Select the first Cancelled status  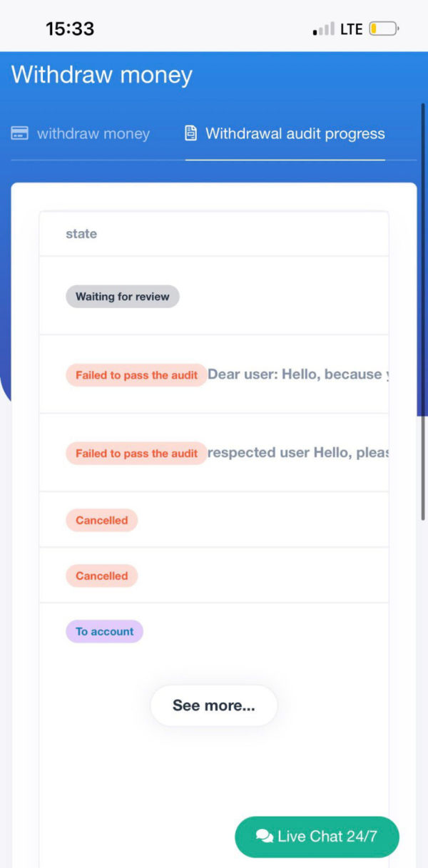click(x=101, y=521)
